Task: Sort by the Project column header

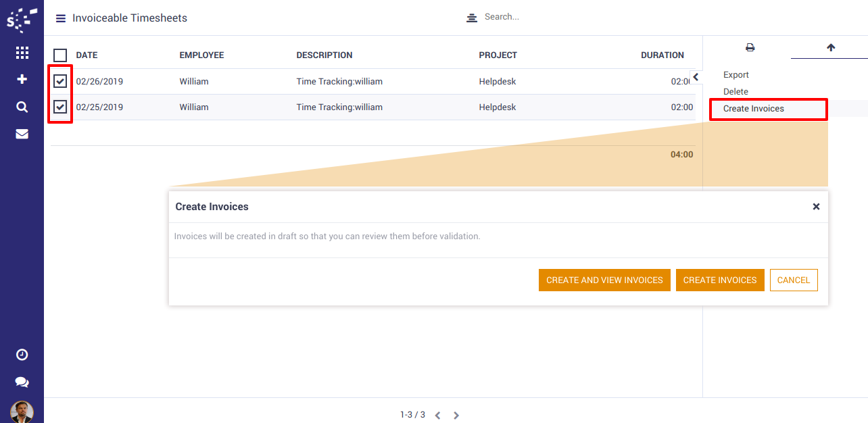Action: pyautogui.click(x=498, y=55)
